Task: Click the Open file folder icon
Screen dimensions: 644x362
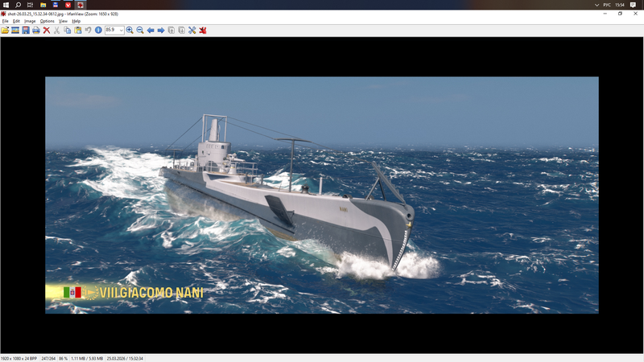Action: tap(5, 30)
